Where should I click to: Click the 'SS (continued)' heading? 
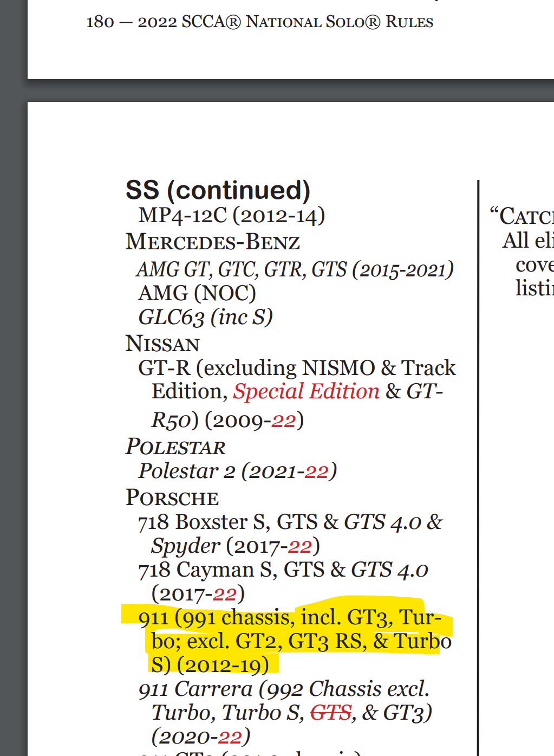tap(218, 190)
